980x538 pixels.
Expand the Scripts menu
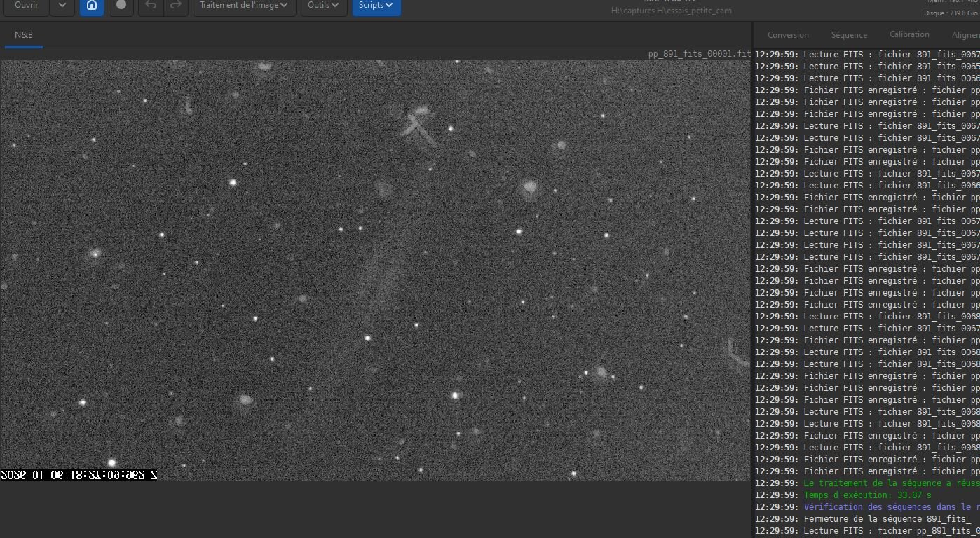tap(376, 6)
